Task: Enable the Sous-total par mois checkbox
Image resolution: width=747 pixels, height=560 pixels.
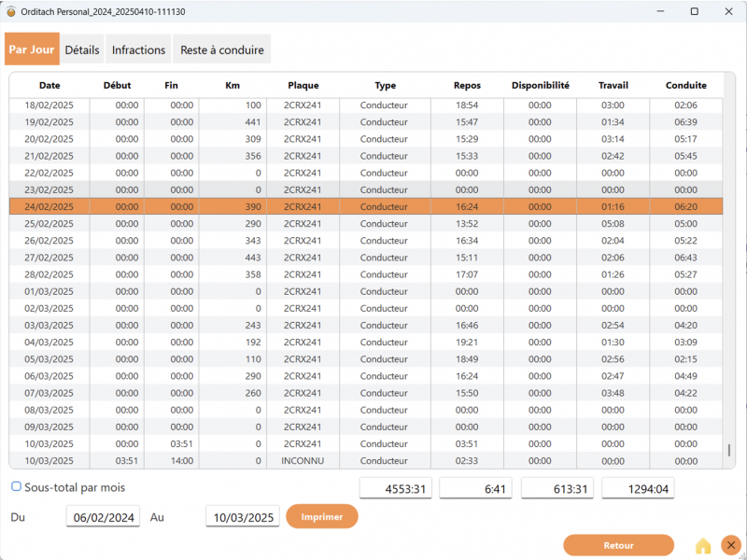Action: click(x=16, y=486)
